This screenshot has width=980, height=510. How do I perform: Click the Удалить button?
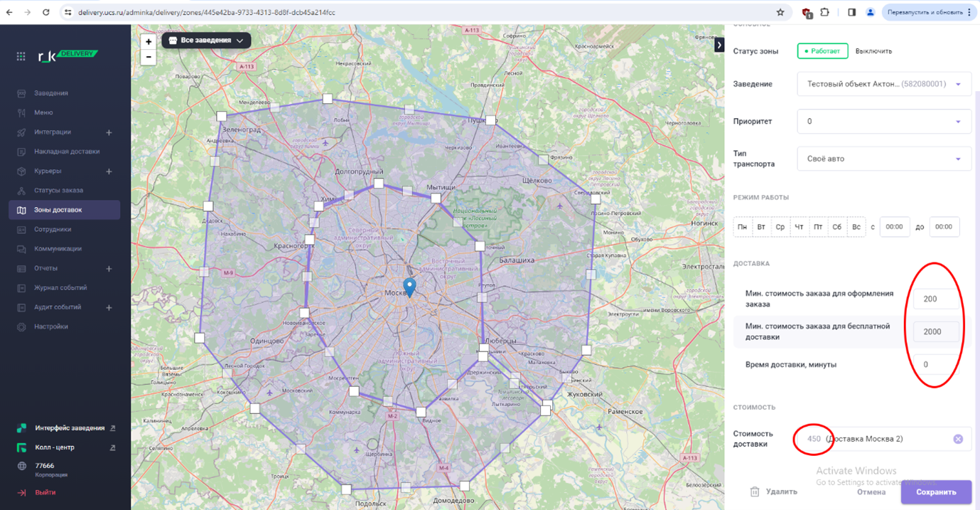(774, 492)
